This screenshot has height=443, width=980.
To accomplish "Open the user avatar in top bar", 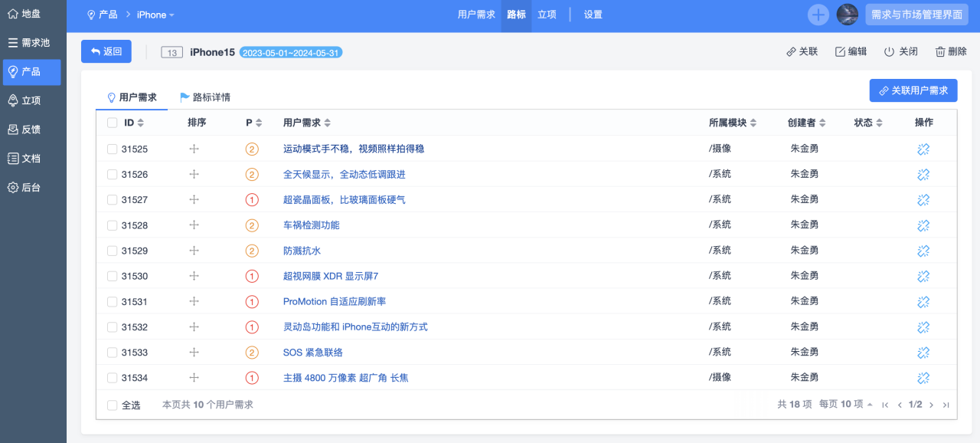I will coord(847,15).
